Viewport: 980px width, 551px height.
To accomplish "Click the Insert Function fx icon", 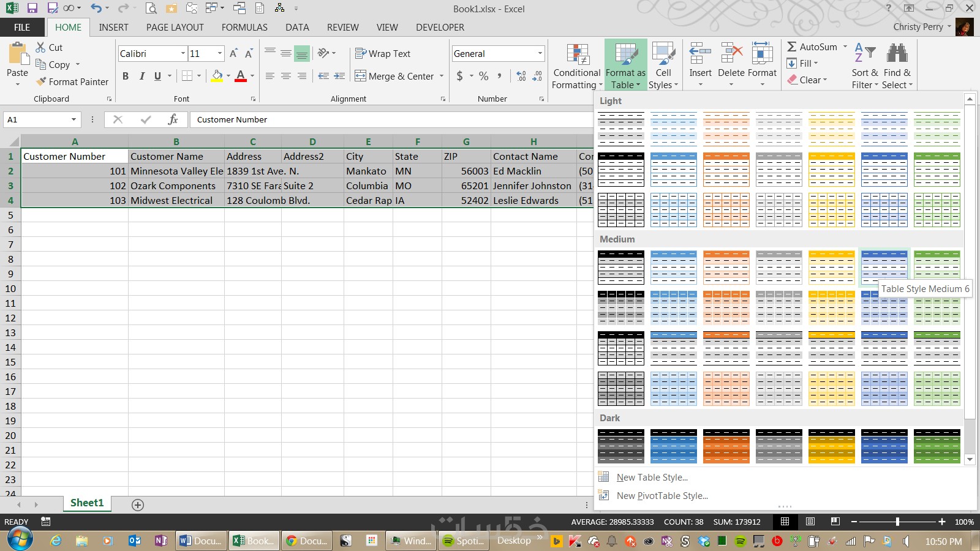I will pos(173,119).
